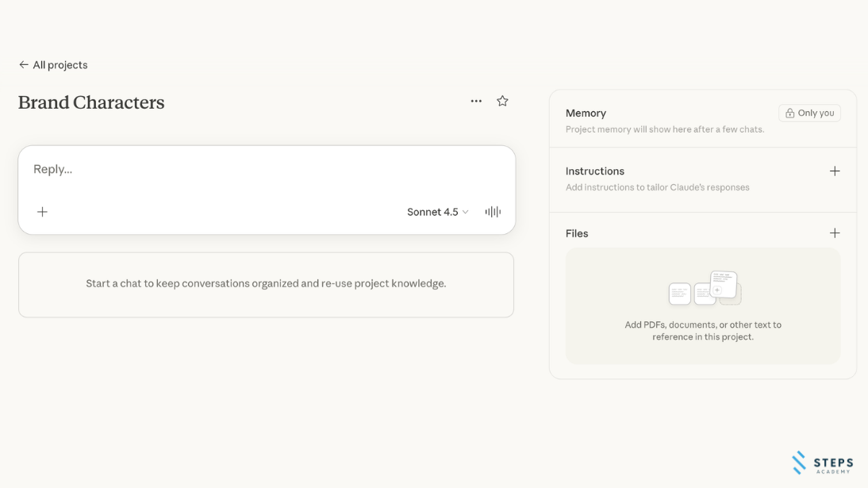Add a file using the Files plus icon
Screen dimensions: 868x488
(x=835, y=233)
